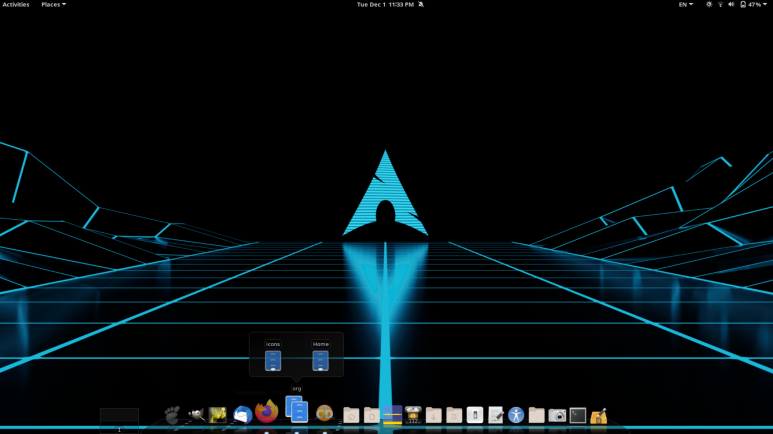Viewport: 773px width, 434px height.
Task: Expand system menu arrow beside 47%
Action: 765,4
